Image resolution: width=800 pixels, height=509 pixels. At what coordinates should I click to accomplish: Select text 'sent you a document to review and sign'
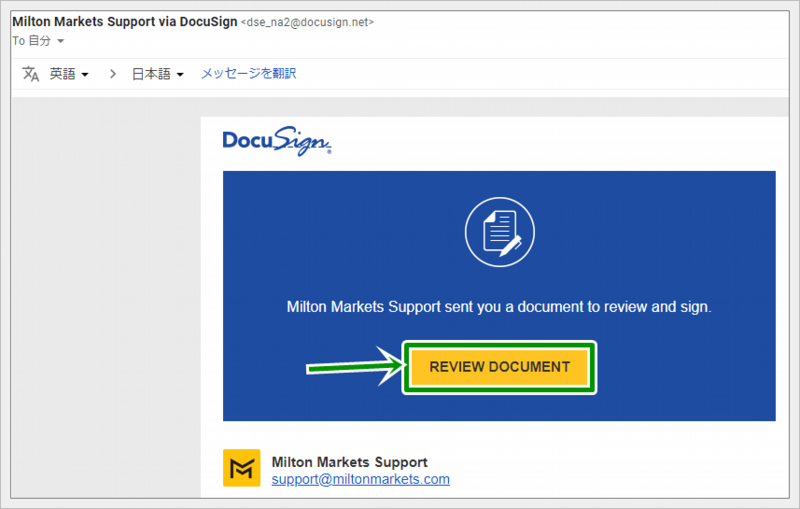578,307
